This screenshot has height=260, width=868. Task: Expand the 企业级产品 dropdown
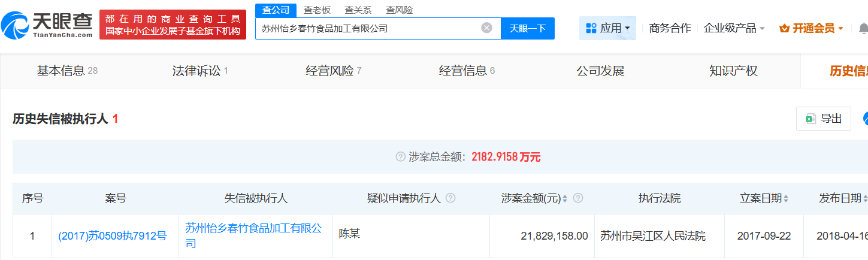734,28
